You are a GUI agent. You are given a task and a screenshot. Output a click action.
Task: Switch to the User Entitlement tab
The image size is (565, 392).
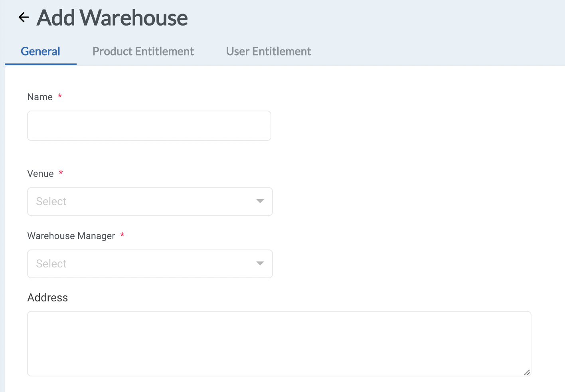(268, 51)
